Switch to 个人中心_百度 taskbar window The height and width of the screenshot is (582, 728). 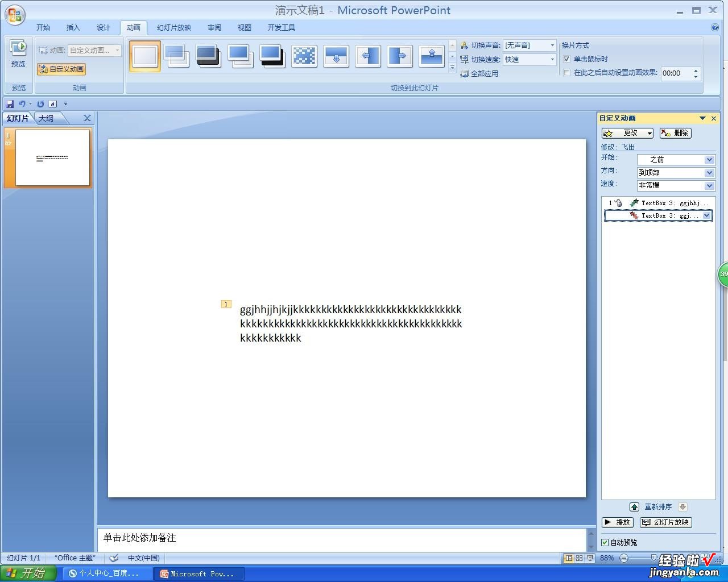pyautogui.click(x=107, y=573)
